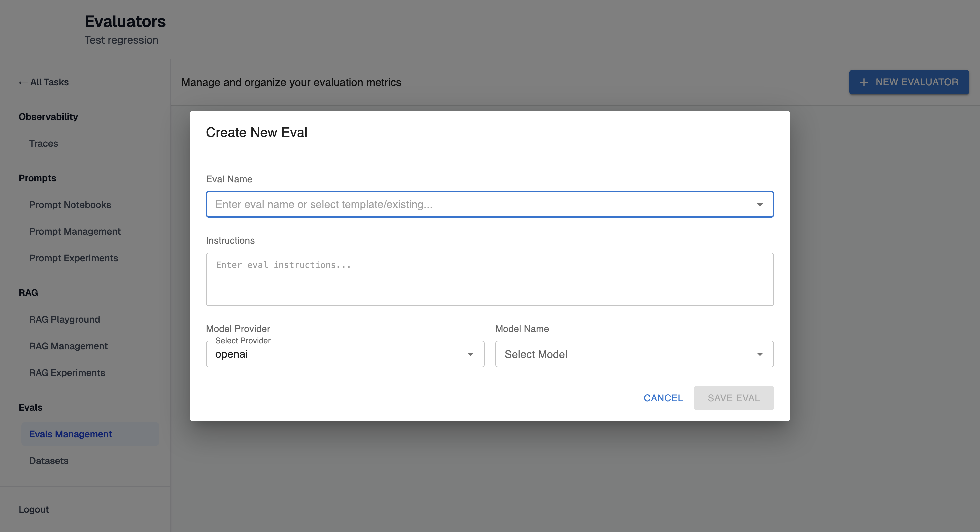980x532 pixels.
Task: Open Traces in the sidebar
Action: 44,143
